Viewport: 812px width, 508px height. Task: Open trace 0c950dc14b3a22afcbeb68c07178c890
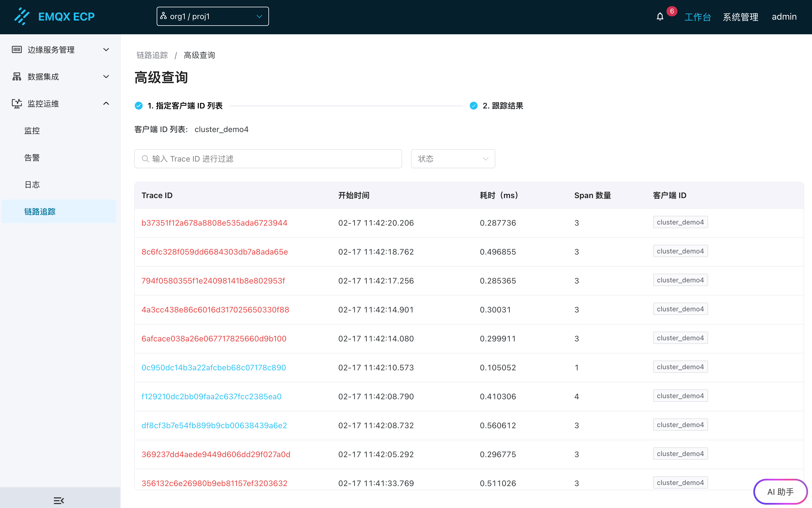click(213, 368)
